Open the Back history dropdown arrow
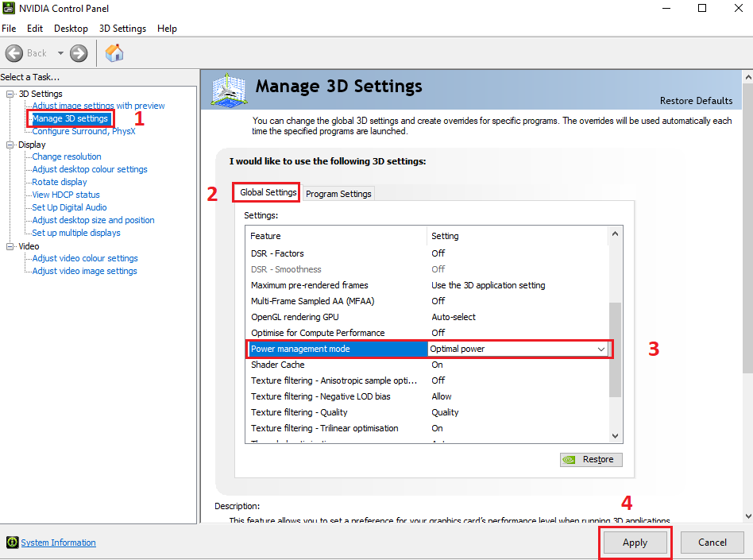 point(60,53)
